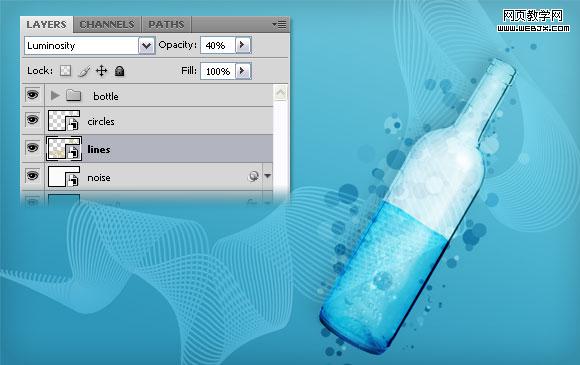Click the noise layer smart filter icon
Viewport: 580px width, 365px height.
tap(253, 176)
